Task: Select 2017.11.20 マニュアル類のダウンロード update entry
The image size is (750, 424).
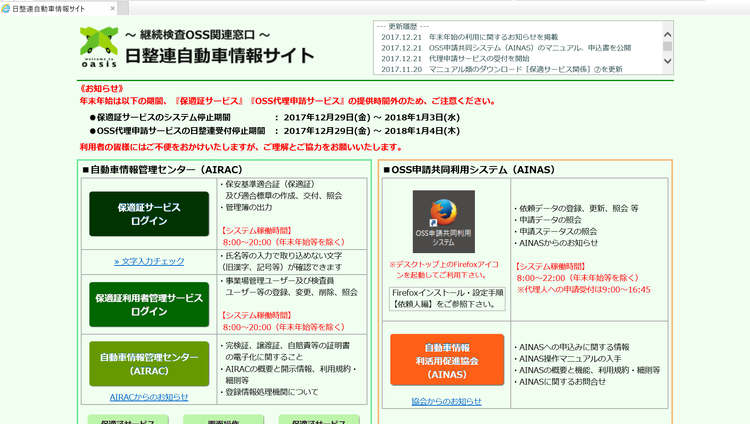Action: [502, 69]
